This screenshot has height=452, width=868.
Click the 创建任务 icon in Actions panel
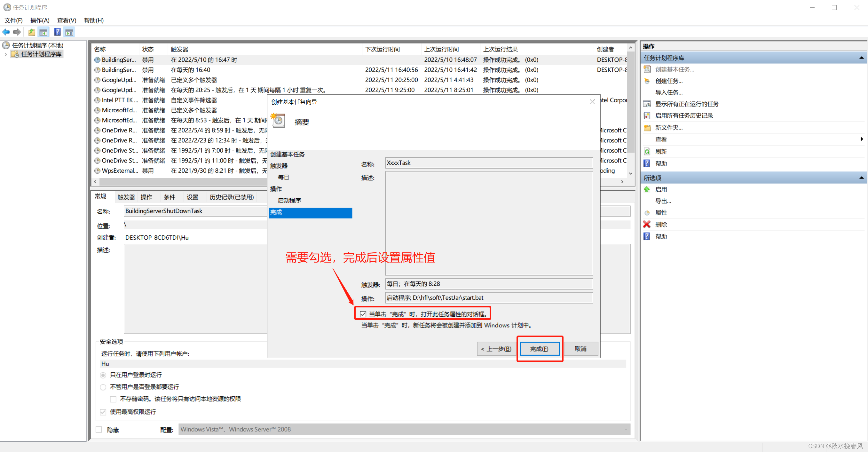[x=647, y=81]
